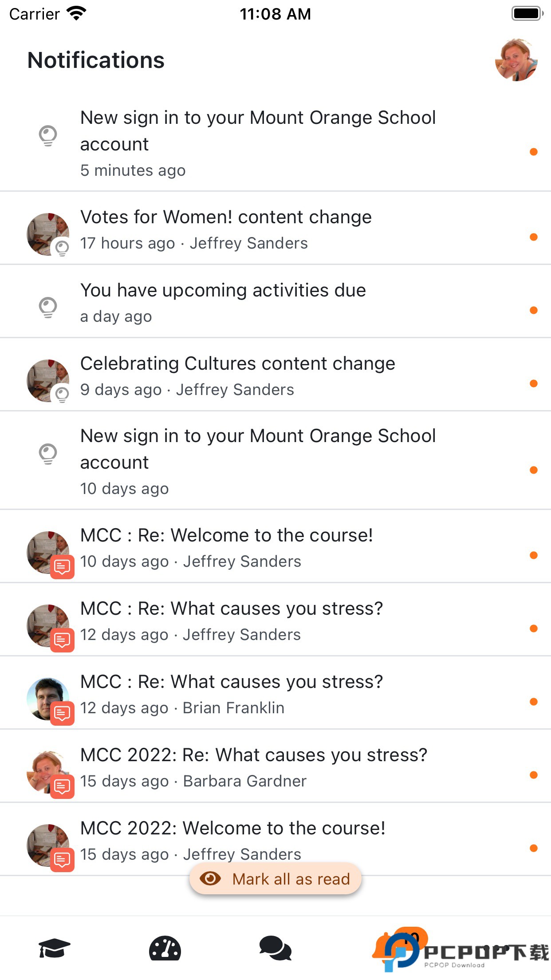The width and height of the screenshot is (551, 980).
Task: Switch to the dashboard gauge tab
Action: (x=165, y=949)
